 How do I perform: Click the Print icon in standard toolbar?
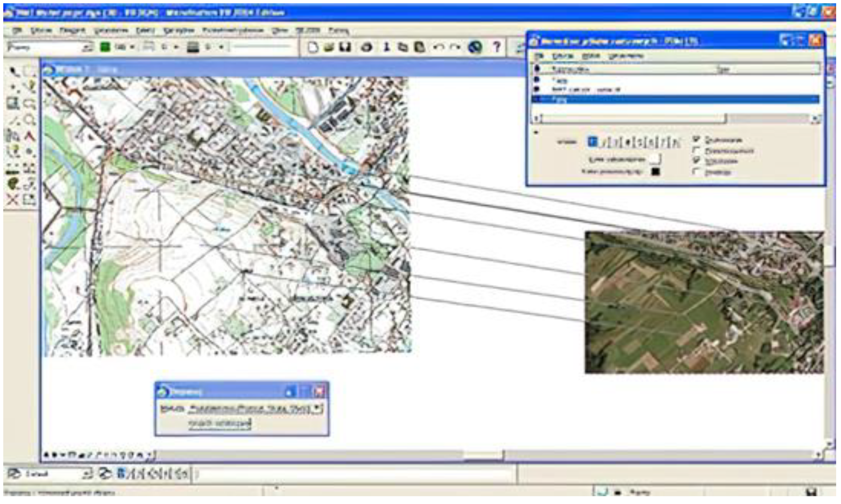click(x=367, y=47)
